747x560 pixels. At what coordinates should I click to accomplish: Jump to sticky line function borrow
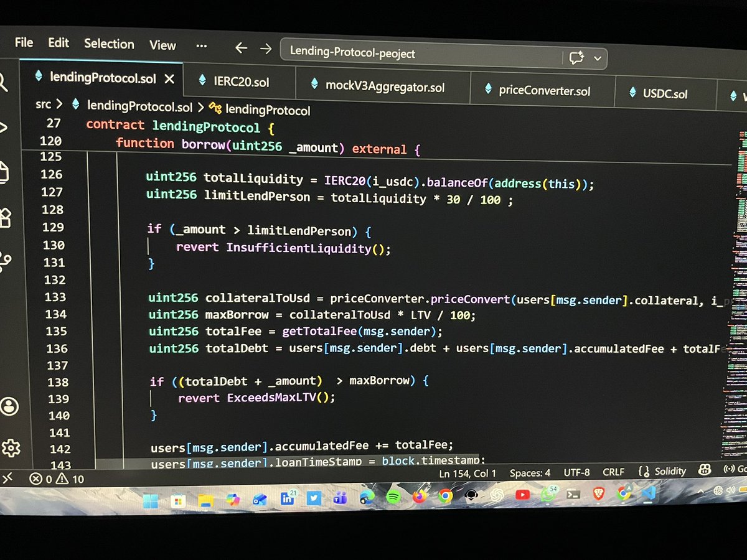pyautogui.click(x=269, y=147)
